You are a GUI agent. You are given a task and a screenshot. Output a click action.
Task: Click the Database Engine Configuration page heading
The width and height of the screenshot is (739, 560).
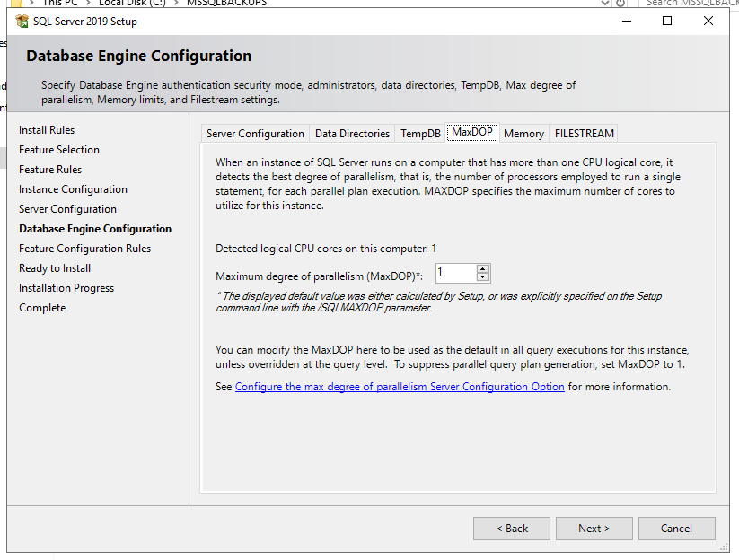[139, 56]
